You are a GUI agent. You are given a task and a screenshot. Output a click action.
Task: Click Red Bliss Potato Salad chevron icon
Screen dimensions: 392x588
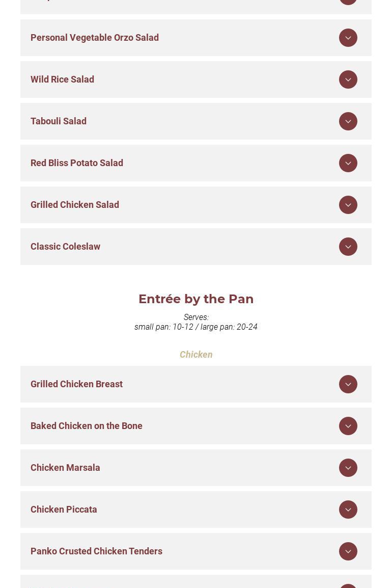[348, 163]
